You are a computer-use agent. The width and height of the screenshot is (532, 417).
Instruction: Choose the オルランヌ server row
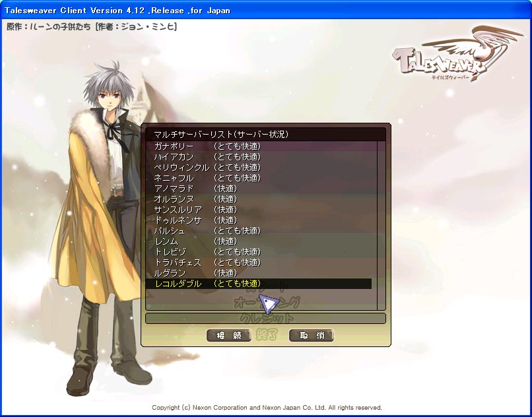pyautogui.click(x=259, y=199)
